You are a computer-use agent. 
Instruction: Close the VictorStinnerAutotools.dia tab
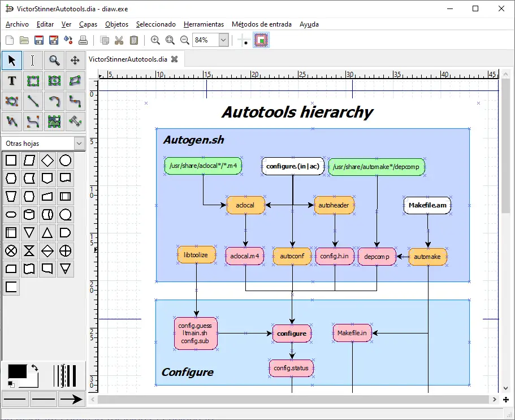175,59
